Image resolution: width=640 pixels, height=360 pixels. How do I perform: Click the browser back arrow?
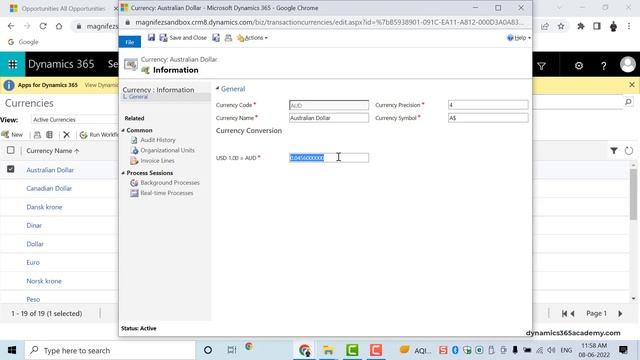[x=11, y=26]
